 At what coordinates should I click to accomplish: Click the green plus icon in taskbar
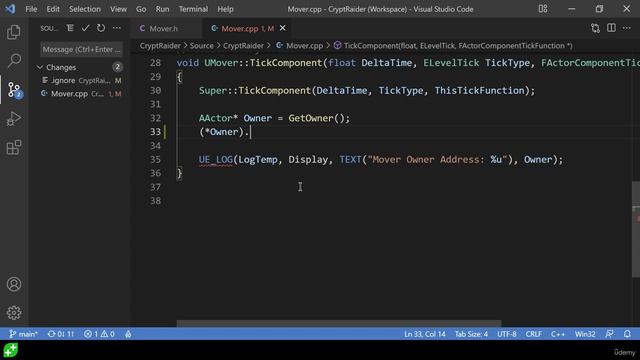tap(11, 350)
